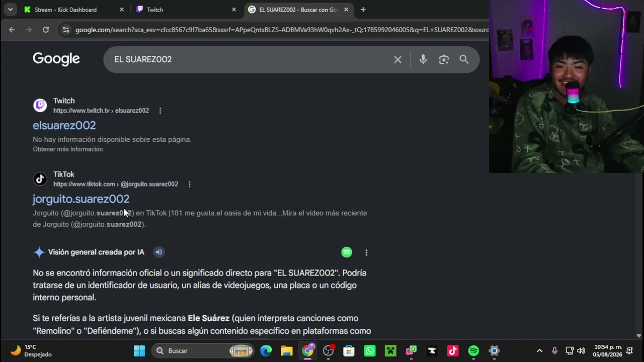Open the clock and date calendar

pyautogui.click(x=608, y=351)
